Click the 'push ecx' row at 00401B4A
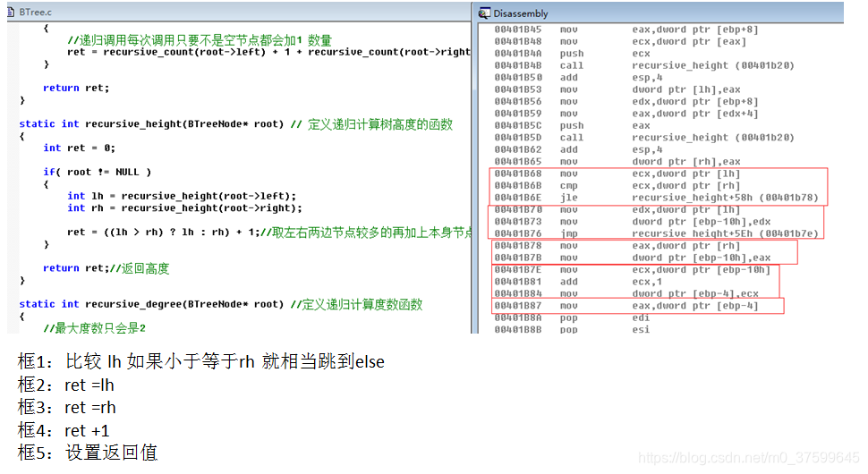The height and width of the screenshot is (474, 868). tap(572, 54)
